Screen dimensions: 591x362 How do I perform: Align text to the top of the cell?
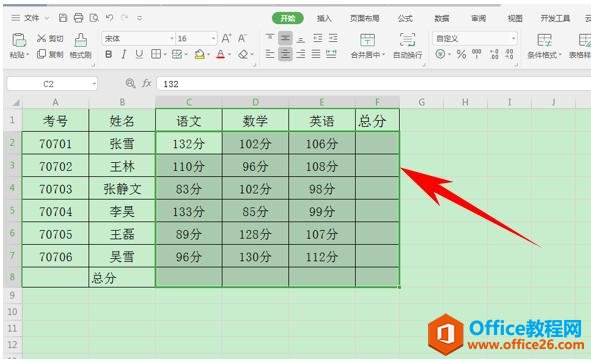click(270, 38)
